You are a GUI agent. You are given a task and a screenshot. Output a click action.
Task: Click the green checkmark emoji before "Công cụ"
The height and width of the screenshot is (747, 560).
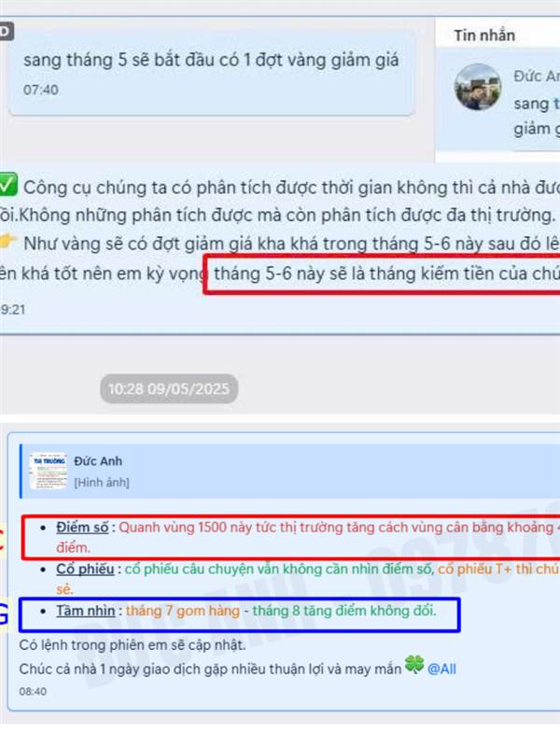[8, 184]
